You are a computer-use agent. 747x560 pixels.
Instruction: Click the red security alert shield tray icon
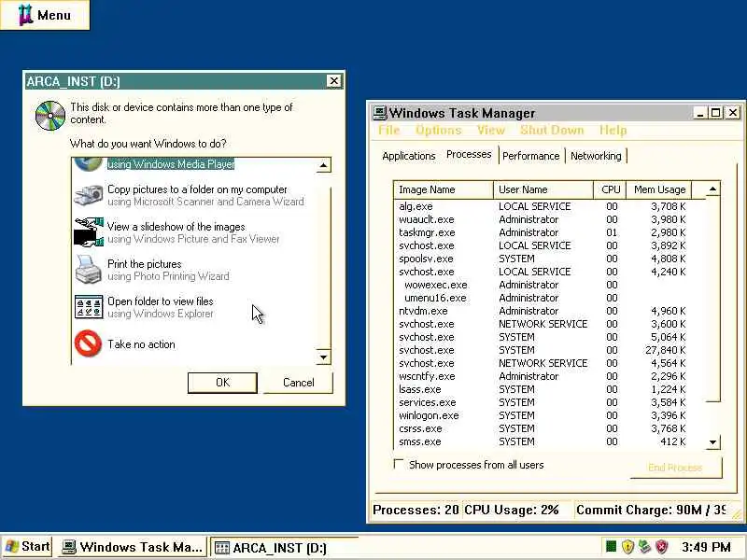pos(662,547)
